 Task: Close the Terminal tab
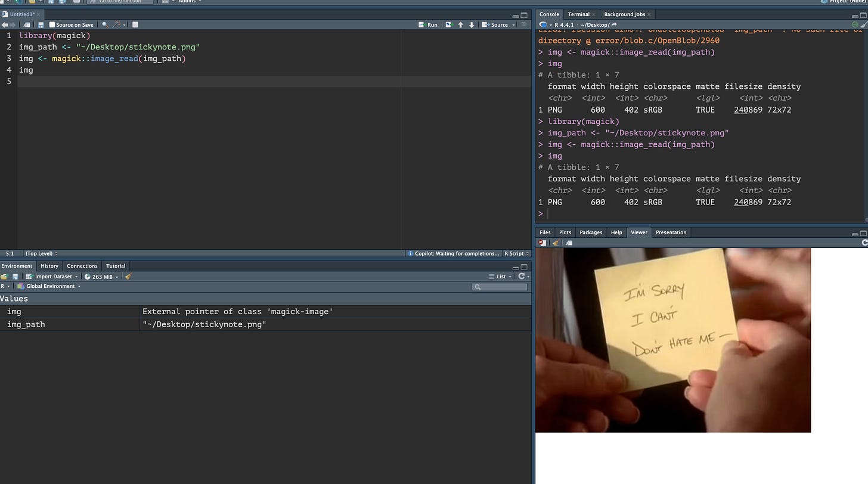594,14
